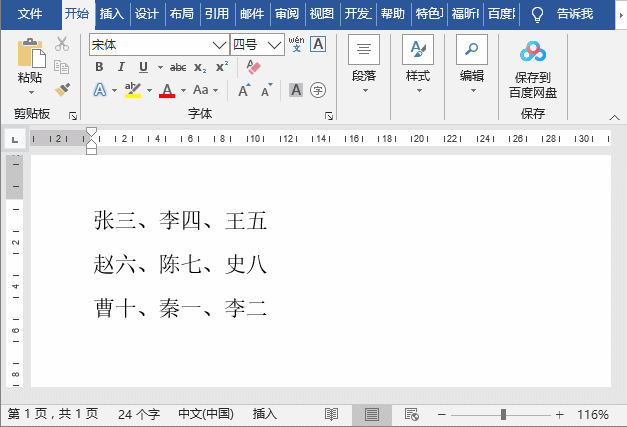The image size is (627, 427).
Task: Switch to the 设计 tab
Action: [146, 14]
